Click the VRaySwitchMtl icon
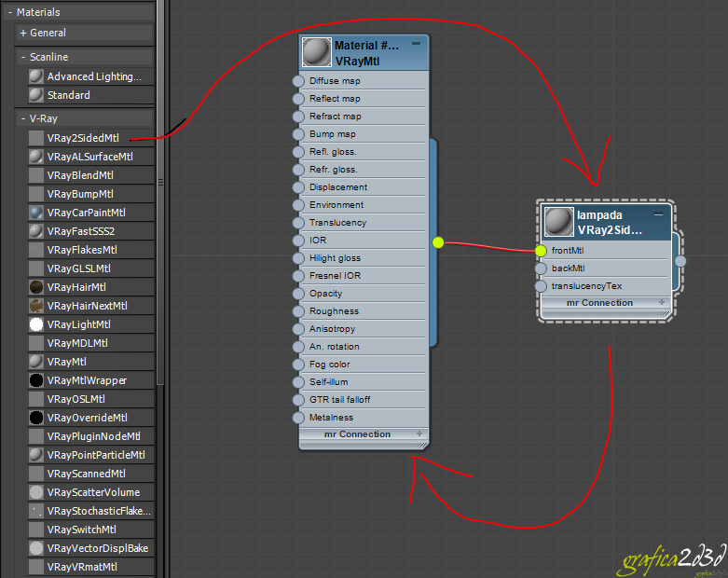The image size is (728, 578). (36, 530)
